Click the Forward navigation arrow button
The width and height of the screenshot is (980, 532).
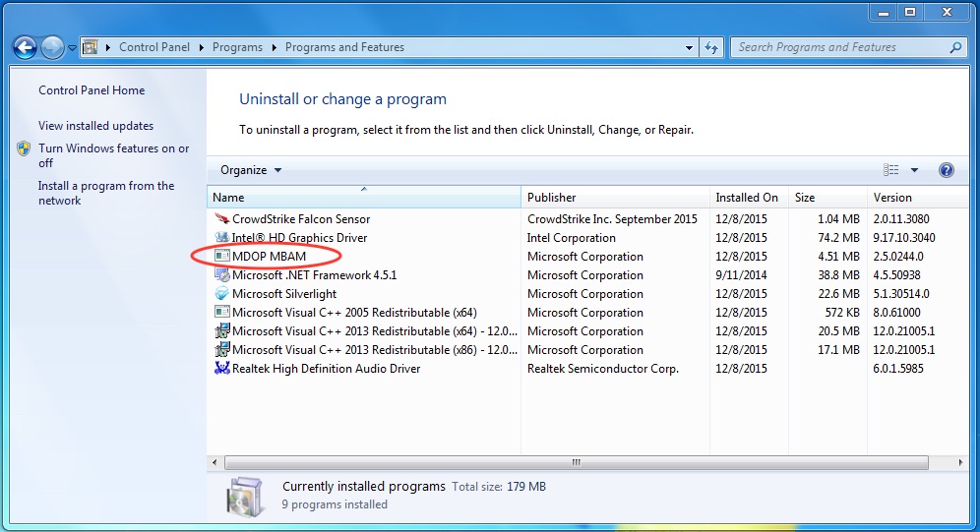[52, 47]
